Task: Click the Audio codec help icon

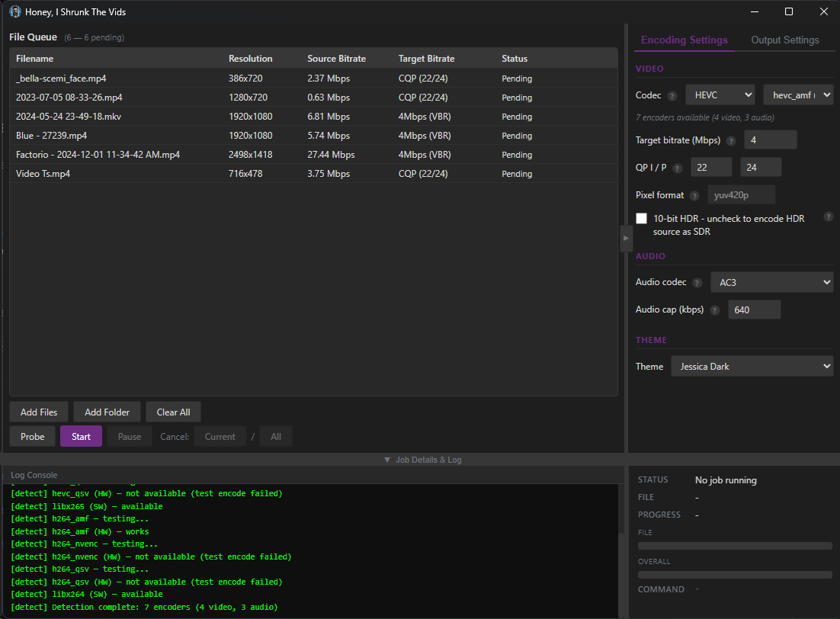Action: (697, 283)
